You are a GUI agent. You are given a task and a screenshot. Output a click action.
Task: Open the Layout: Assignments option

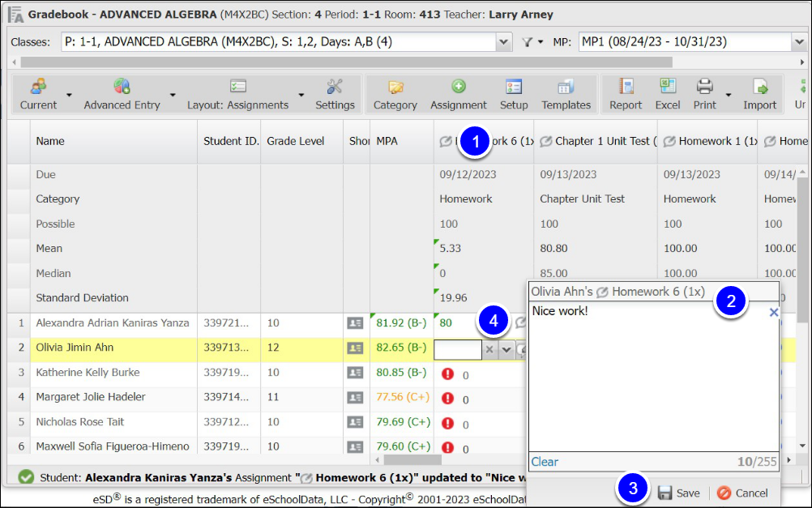237,94
